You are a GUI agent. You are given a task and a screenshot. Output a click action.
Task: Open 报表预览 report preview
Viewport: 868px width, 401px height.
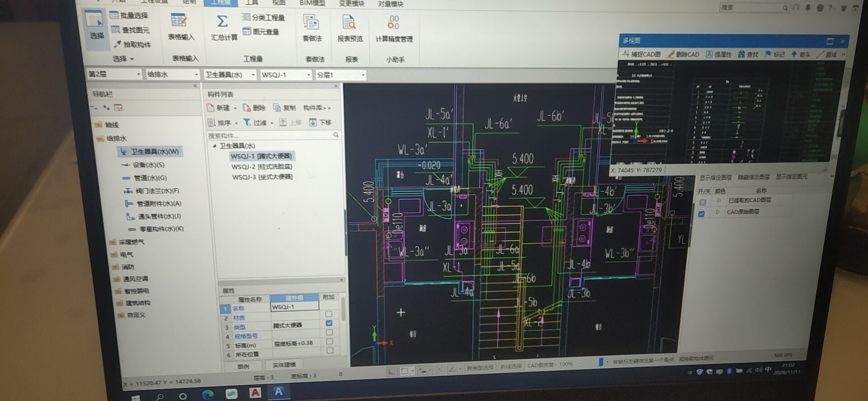tap(349, 28)
